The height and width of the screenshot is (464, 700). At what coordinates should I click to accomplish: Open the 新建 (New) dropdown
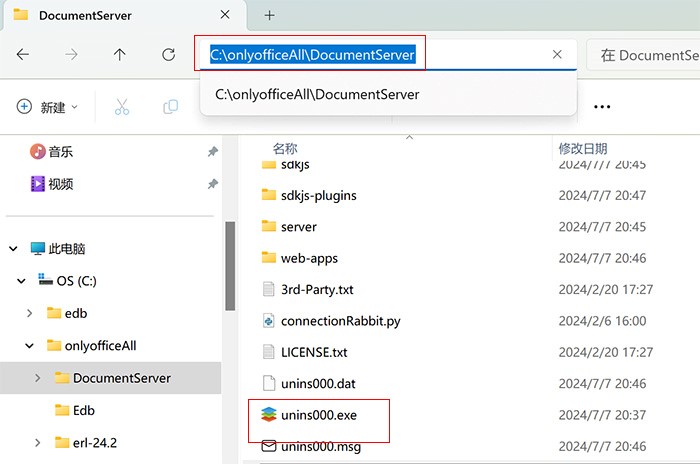coord(47,107)
